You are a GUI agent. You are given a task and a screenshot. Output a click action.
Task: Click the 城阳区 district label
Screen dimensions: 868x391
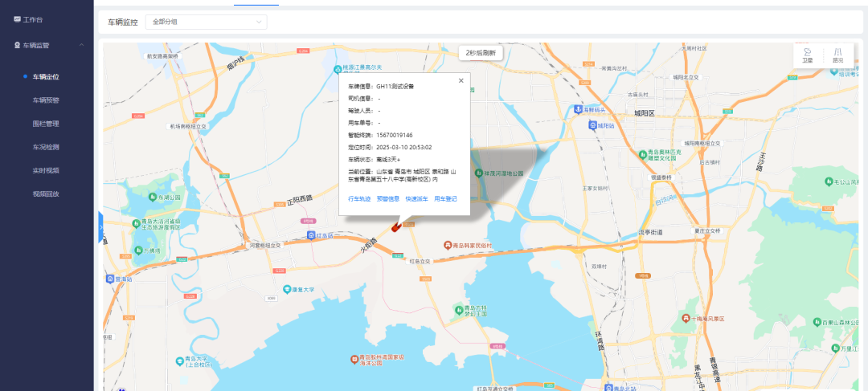pyautogui.click(x=645, y=113)
